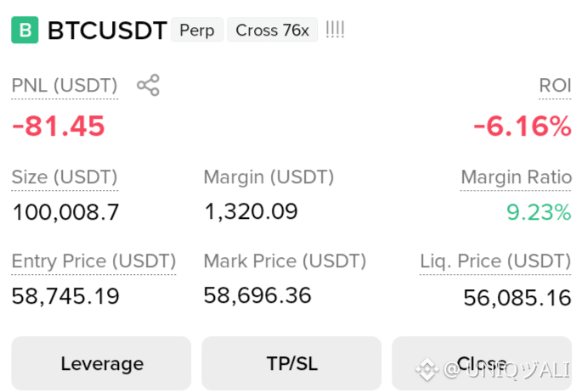The width and height of the screenshot is (576, 392).
Task: Click the -81.45 PNL value
Action: tap(59, 126)
